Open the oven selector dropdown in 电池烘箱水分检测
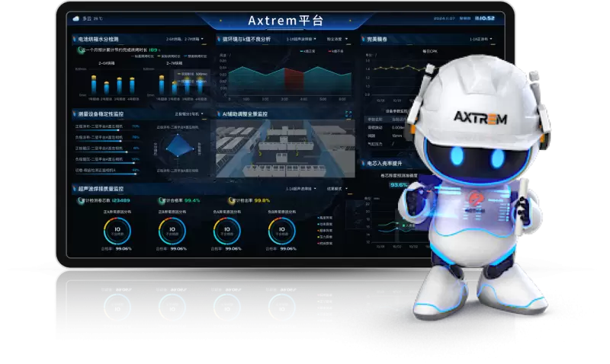Image resolution: width=610 pixels, height=364 pixels. coord(185,38)
